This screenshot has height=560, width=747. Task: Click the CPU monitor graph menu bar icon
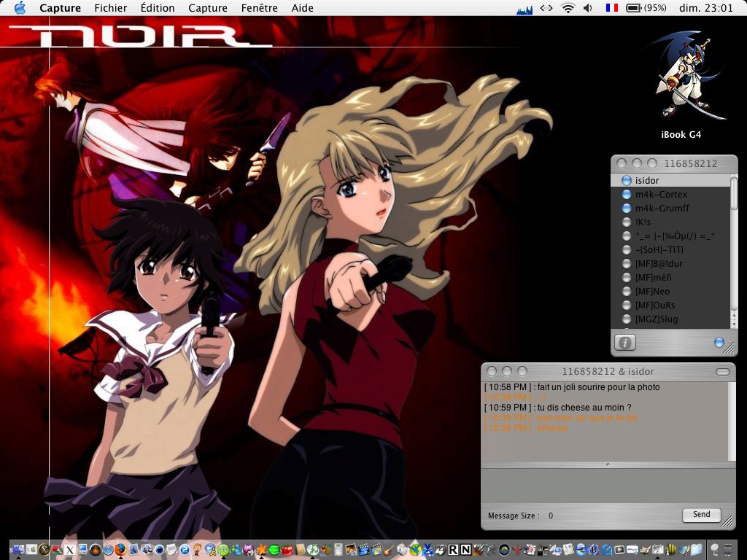(525, 9)
